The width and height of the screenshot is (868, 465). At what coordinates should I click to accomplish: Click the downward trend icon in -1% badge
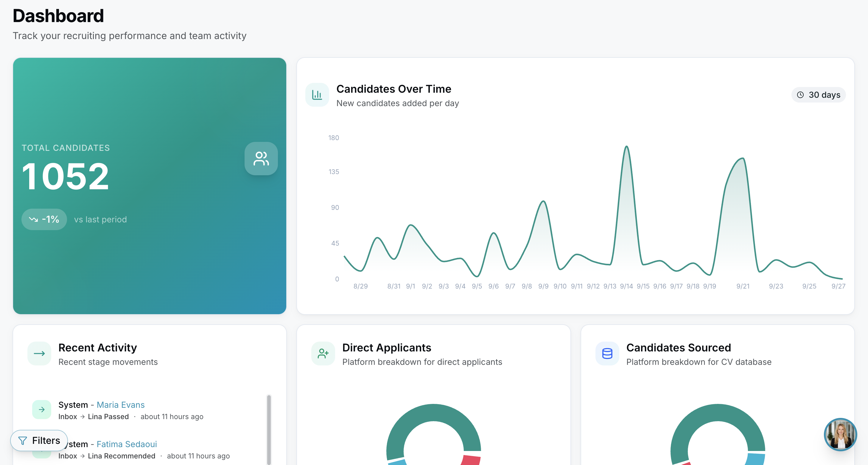(33, 219)
